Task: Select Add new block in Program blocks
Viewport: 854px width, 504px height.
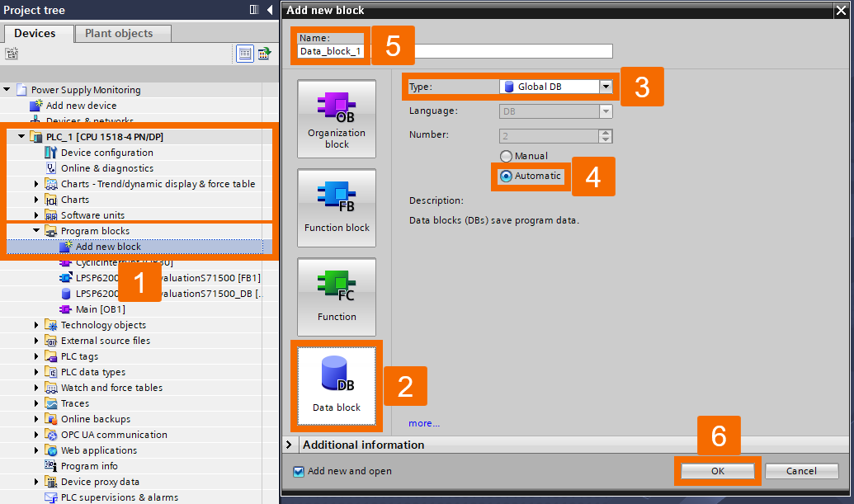Action: tap(108, 247)
